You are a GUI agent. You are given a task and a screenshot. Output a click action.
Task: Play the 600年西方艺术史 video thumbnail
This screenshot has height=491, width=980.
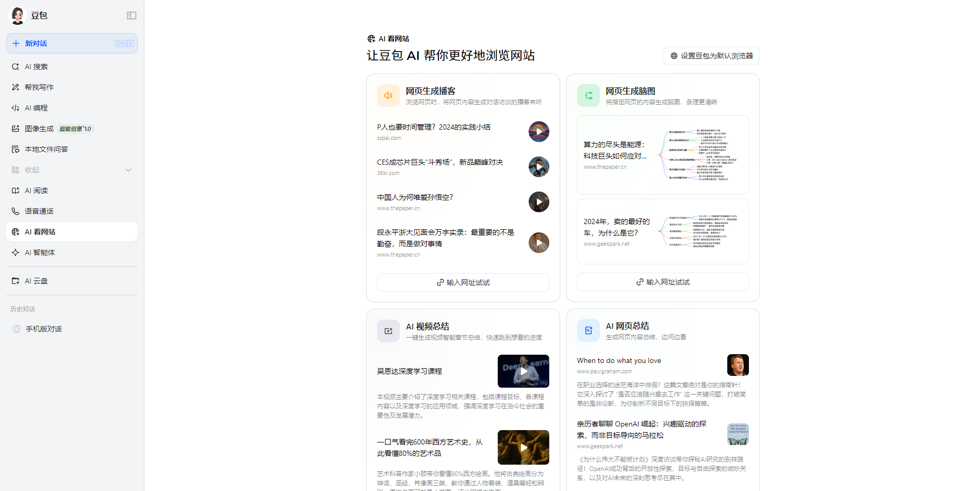(x=524, y=448)
